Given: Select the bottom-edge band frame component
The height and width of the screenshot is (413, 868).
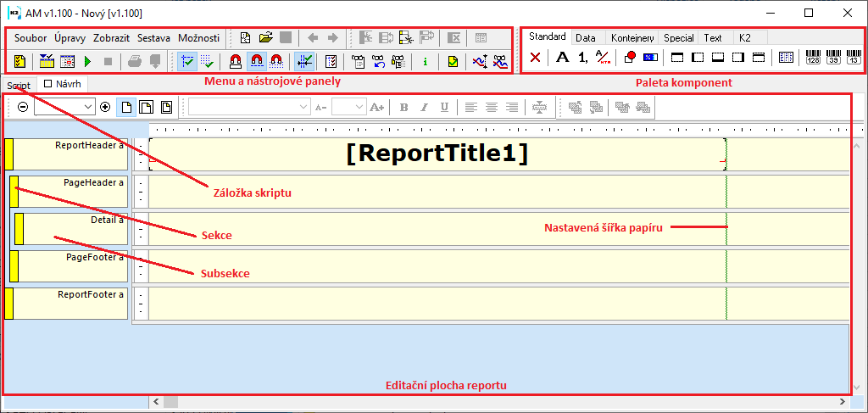Looking at the screenshot, I should (x=718, y=57).
